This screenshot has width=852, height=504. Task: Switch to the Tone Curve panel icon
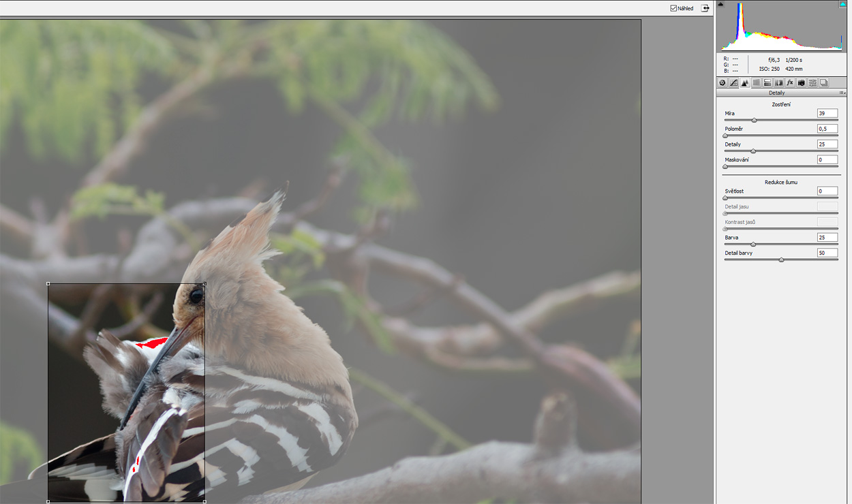pyautogui.click(x=734, y=83)
